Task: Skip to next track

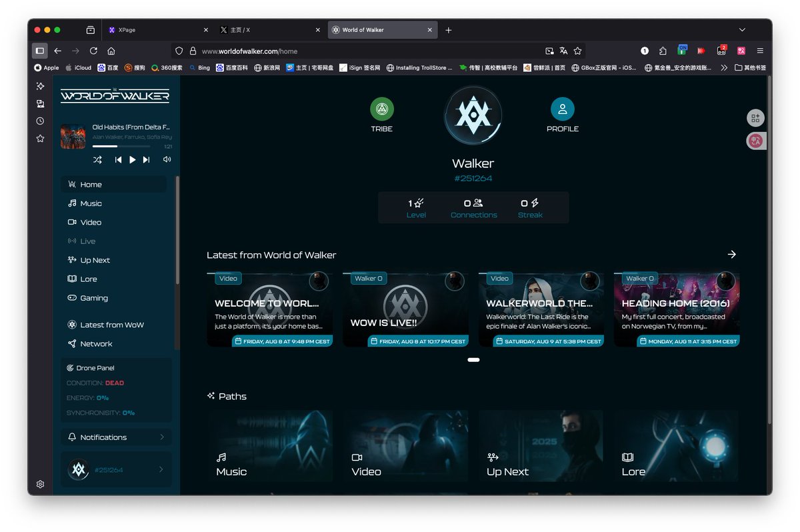Action: tap(146, 159)
